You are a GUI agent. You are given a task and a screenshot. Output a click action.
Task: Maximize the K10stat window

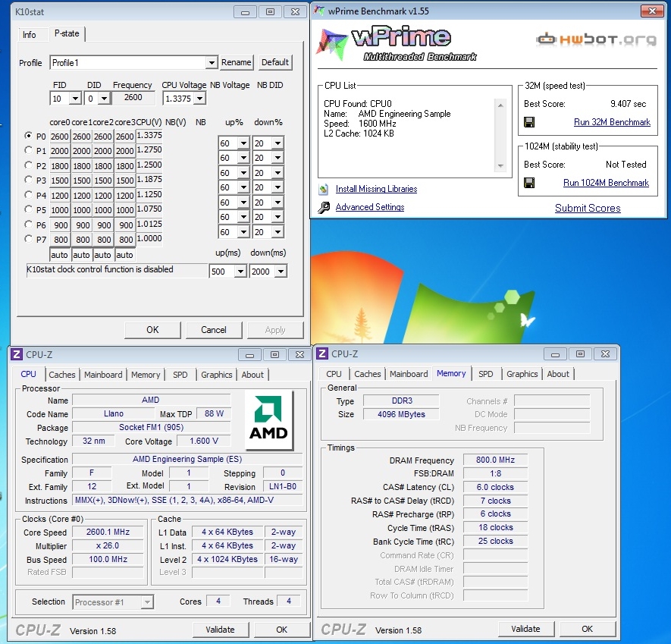pyautogui.click(x=270, y=12)
